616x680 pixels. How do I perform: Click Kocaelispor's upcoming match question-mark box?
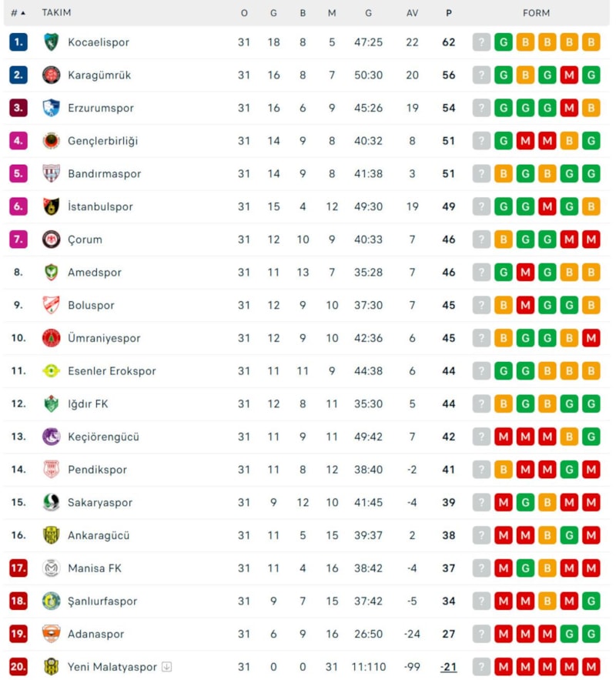click(x=481, y=42)
